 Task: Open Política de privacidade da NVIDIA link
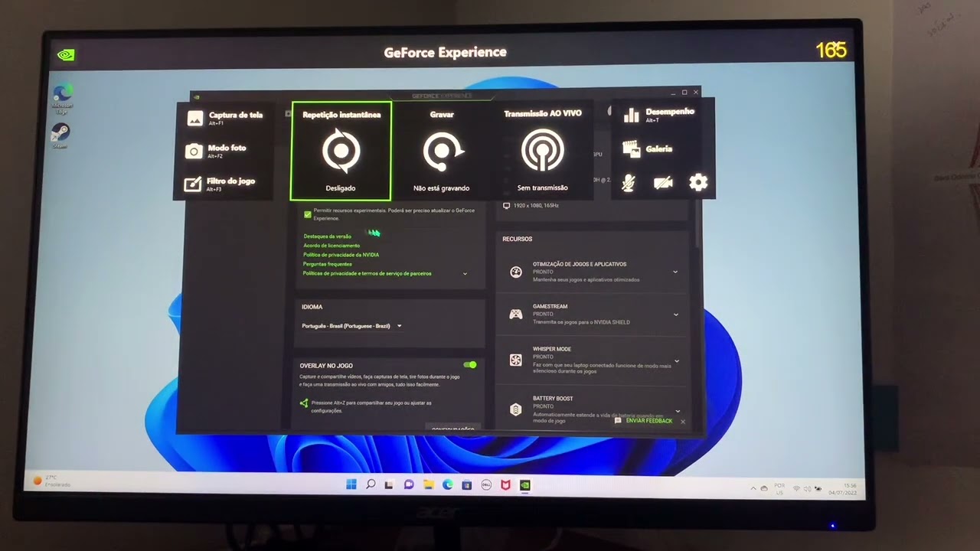(x=341, y=255)
